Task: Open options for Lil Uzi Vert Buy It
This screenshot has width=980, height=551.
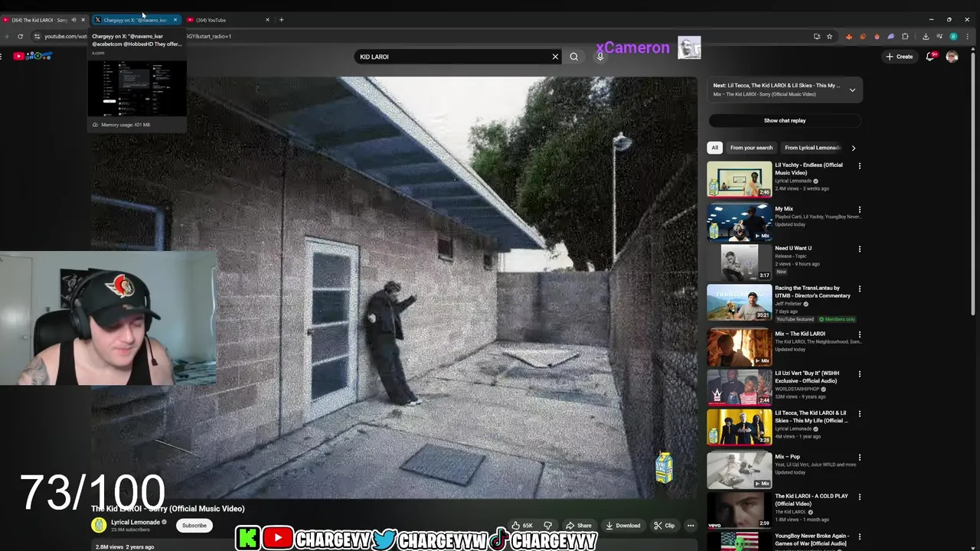Action: [859, 374]
